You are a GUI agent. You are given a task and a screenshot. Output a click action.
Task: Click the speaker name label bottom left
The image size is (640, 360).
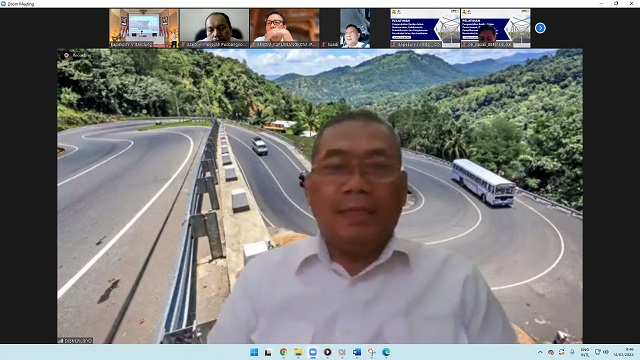point(76,340)
